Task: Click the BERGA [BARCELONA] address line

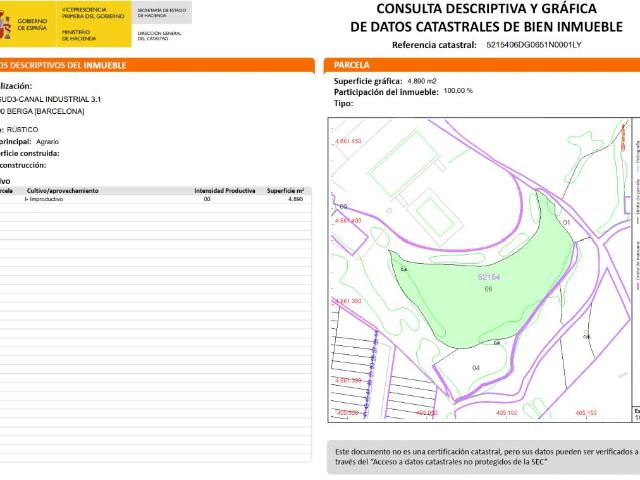Action: tap(45, 111)
